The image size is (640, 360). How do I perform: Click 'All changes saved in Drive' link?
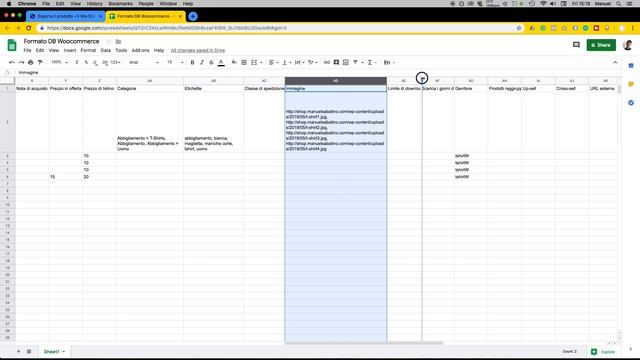198,51
